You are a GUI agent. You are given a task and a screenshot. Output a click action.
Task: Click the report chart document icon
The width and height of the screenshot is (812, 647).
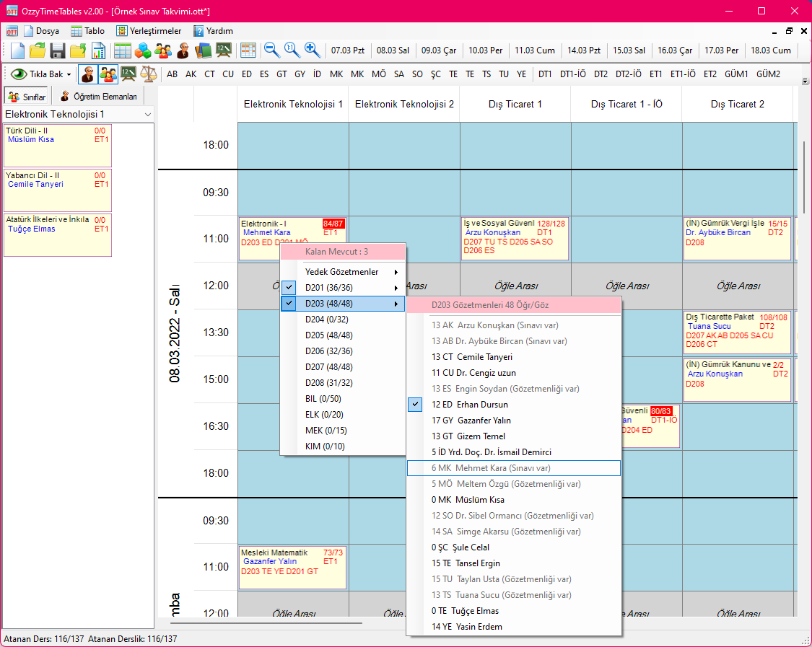tap(98, 50)
